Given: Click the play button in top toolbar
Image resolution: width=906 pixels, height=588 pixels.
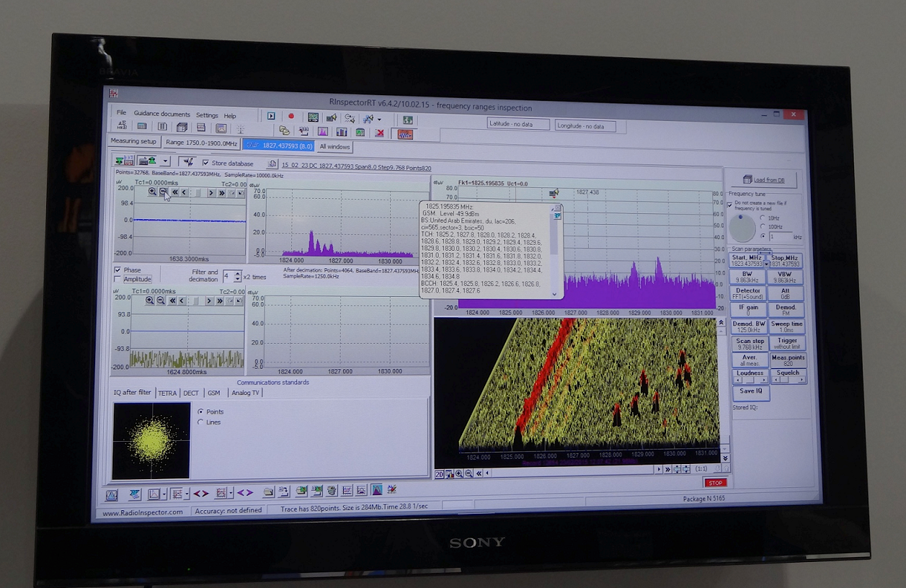Looking at the screenshot, I should point(271,116).
